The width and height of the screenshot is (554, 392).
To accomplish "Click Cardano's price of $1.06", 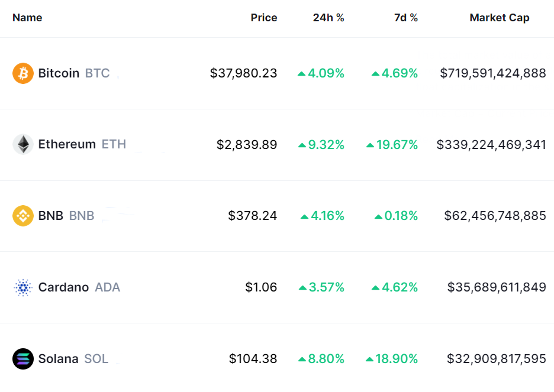I will point(261,287).
